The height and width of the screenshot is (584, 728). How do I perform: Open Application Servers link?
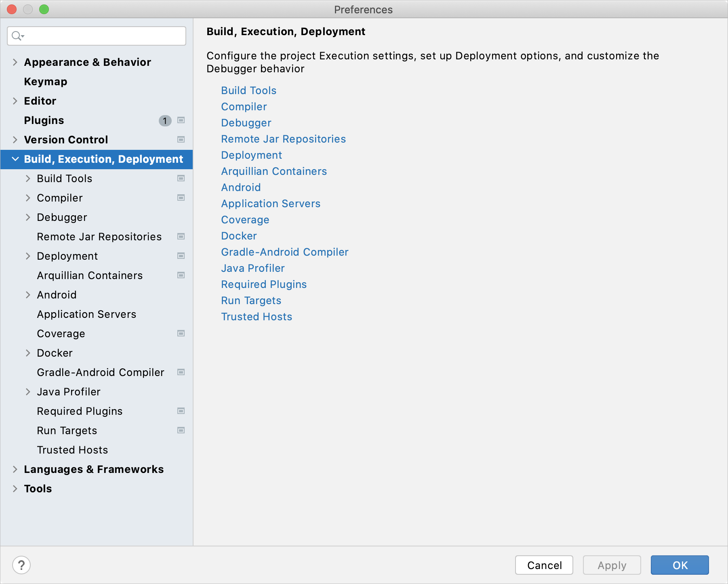click(x=271, y=204)
